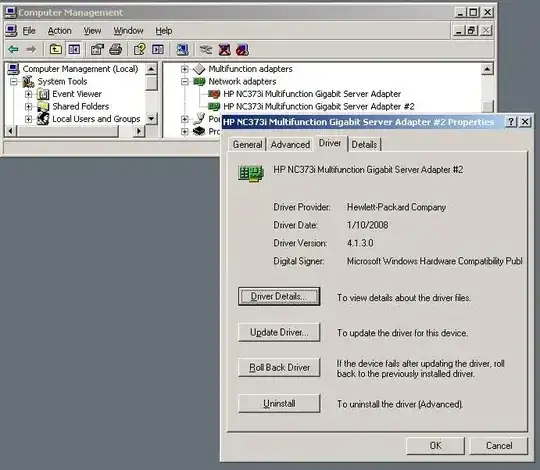
Task: Click the Scan for hardware changes icon
Action: (182, 50)
